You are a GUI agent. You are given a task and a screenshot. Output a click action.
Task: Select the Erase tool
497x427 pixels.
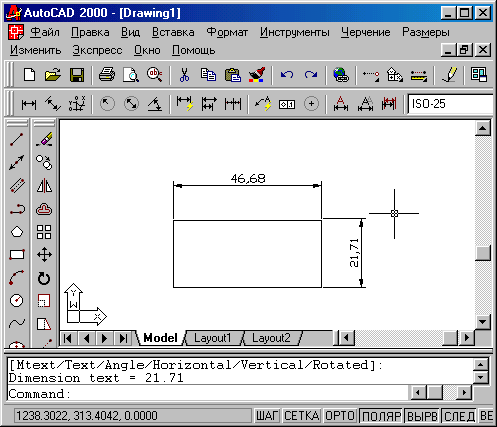coord(44,140)
